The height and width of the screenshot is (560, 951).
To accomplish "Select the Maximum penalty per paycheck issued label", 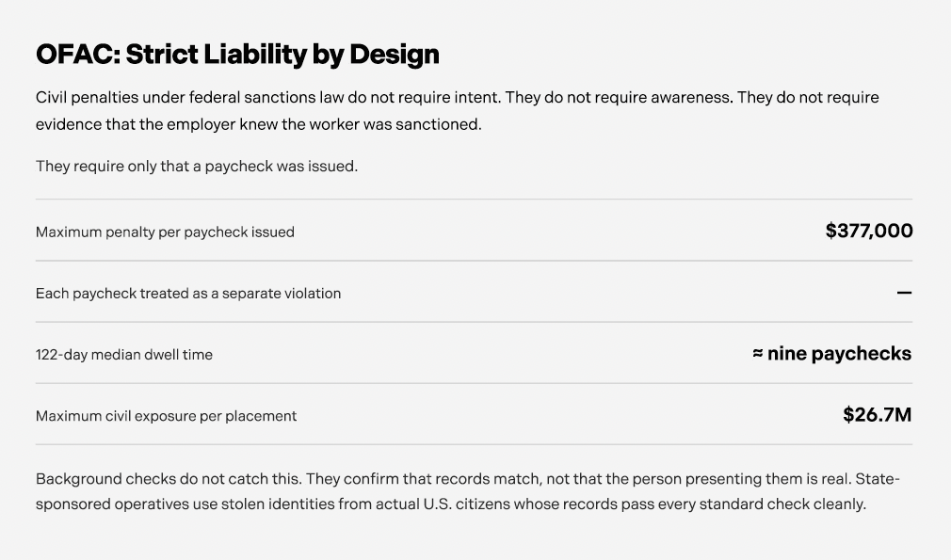I will (x=165, y=232).
